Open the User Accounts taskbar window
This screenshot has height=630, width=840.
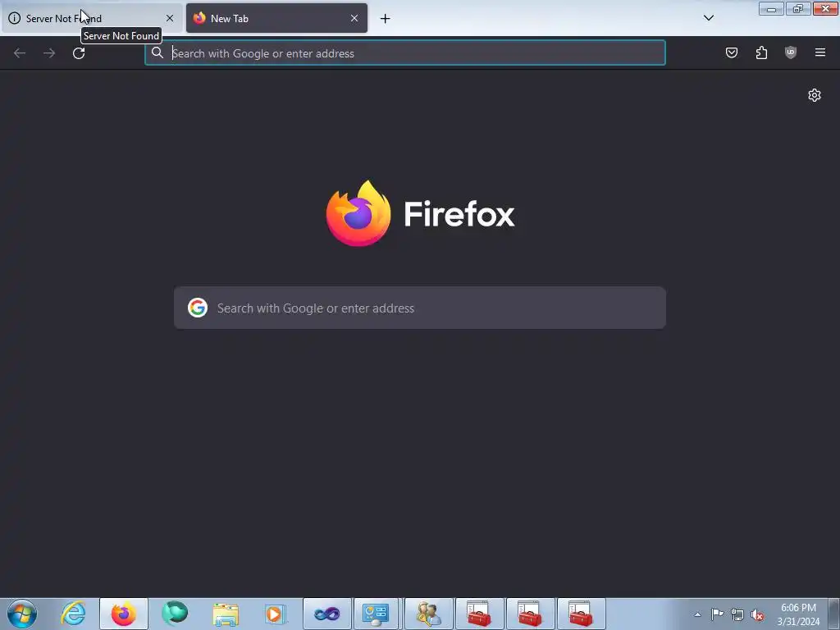pos(429,614)
